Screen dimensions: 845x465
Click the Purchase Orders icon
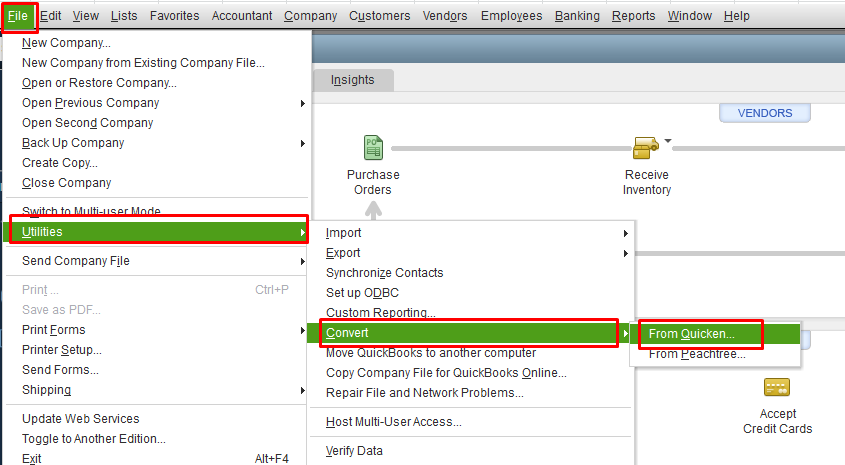click(x=373, y=148)
